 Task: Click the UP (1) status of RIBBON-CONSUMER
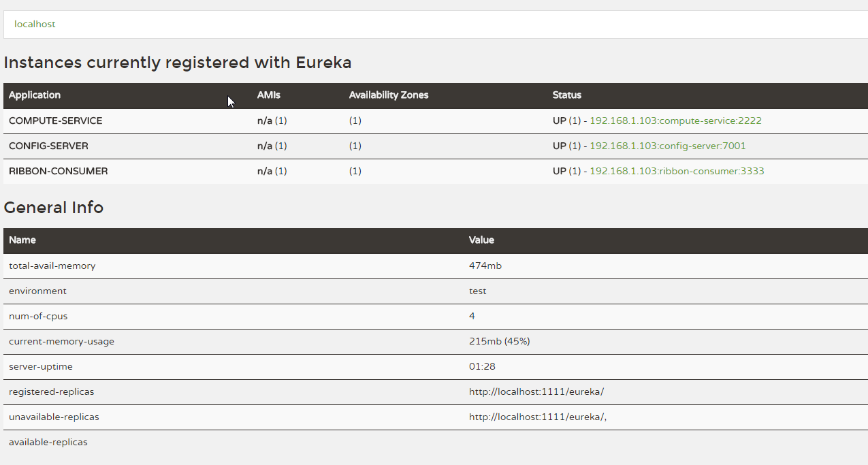coord(567,171)
